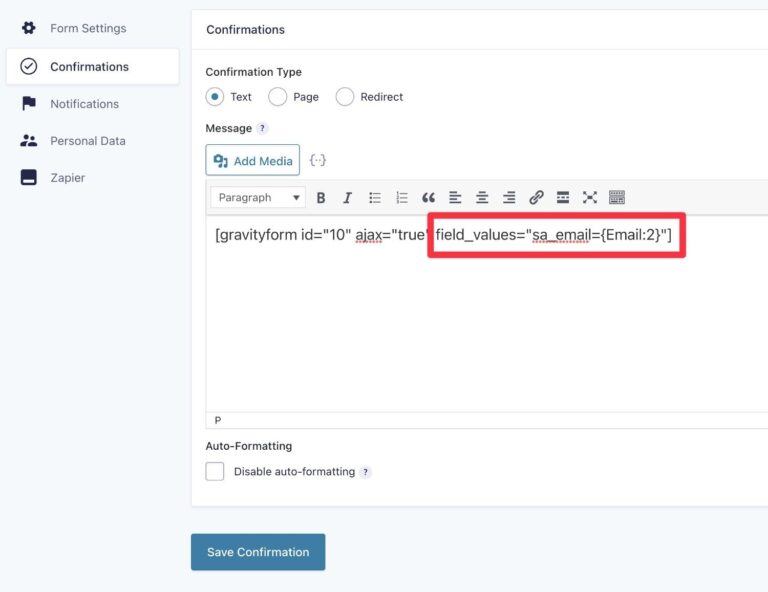The image size is (768, 592).
Task: Apply blockquote formatting
Action: coord(429,198)
